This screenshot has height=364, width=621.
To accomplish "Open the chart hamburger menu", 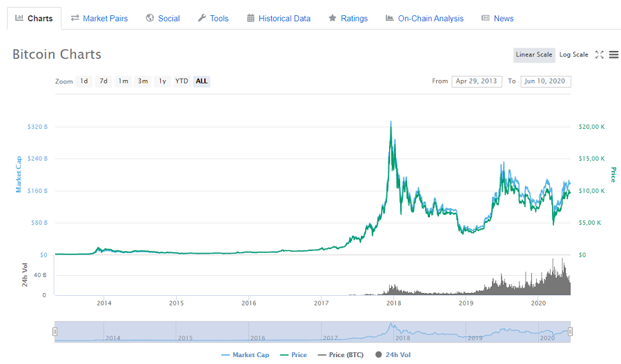I will (613, 54).
